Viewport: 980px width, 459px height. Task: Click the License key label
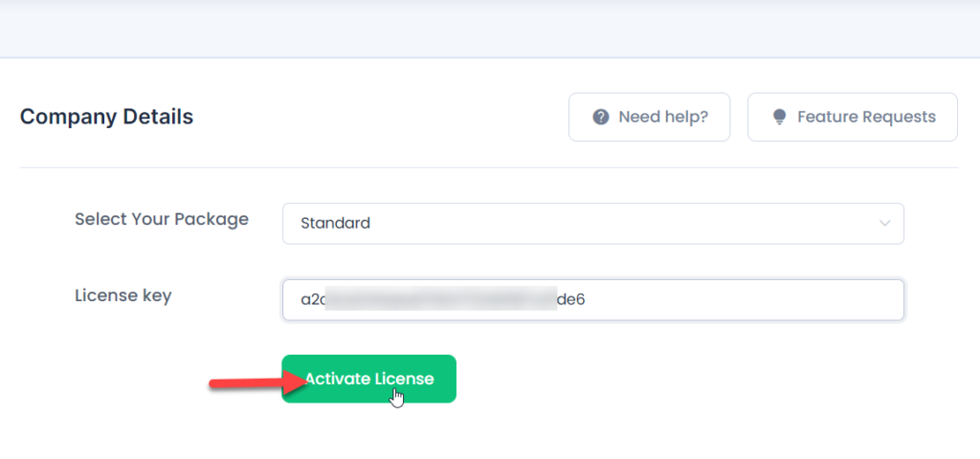pos(123,295)
